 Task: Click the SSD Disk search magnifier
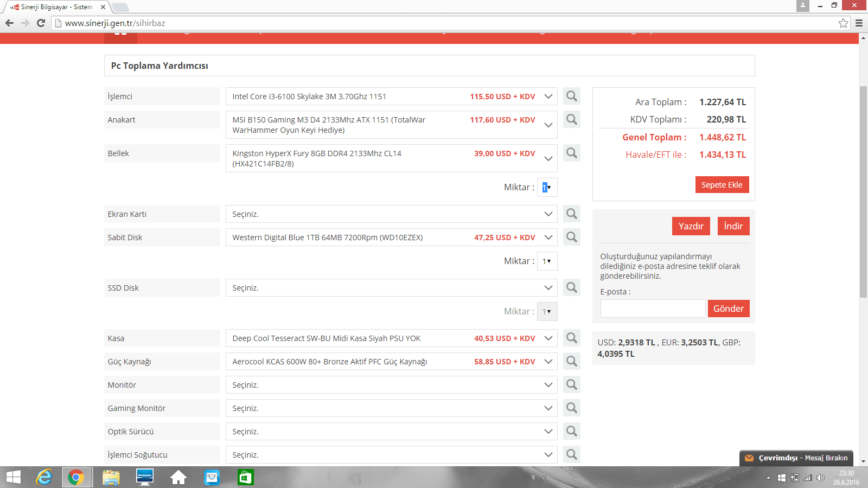click(572, 287)
